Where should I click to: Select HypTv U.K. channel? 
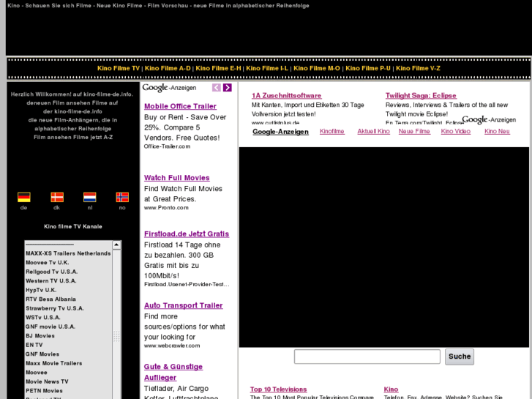pos(41,291)
